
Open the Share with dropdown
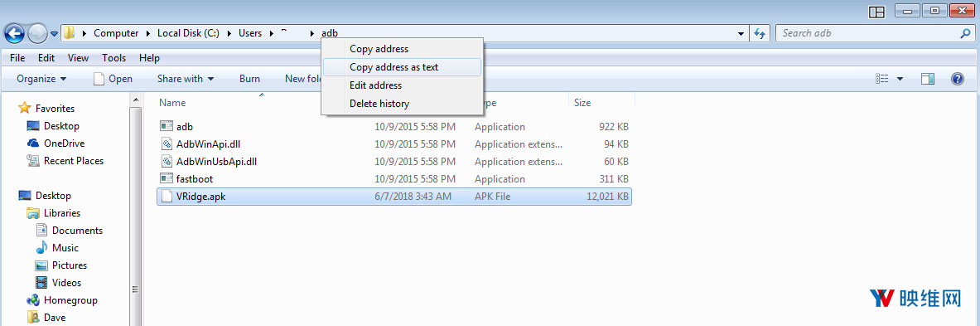click(186, 78)
